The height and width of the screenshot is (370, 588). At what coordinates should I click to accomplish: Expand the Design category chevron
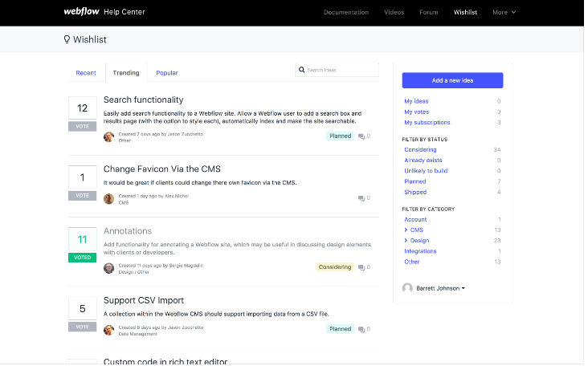[x=406, y=241]
